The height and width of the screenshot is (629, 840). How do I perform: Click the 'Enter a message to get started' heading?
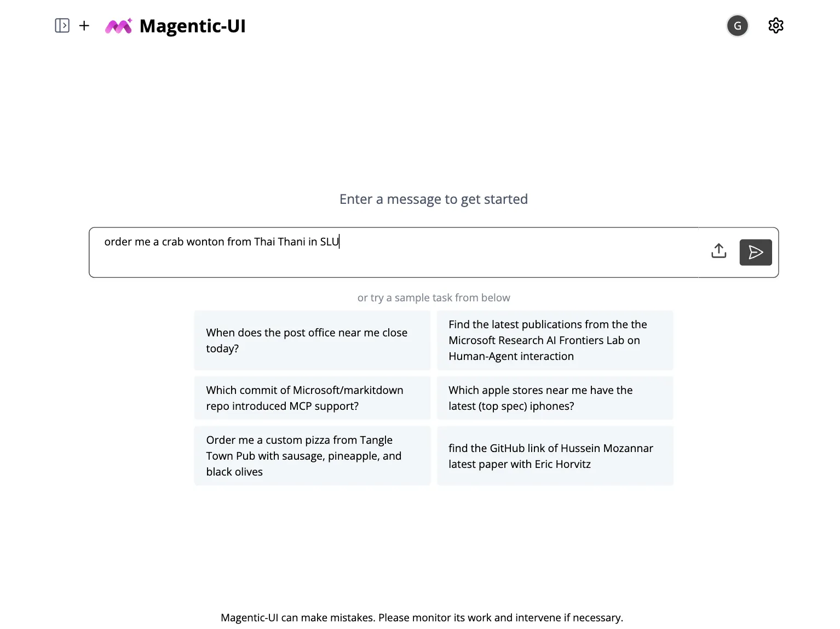[433, 199]
